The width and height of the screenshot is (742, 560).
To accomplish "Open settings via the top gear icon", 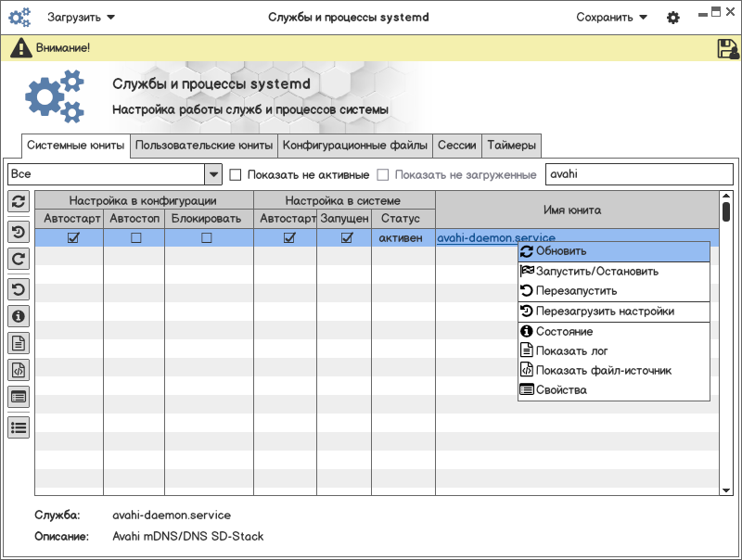I will point(673,18).
